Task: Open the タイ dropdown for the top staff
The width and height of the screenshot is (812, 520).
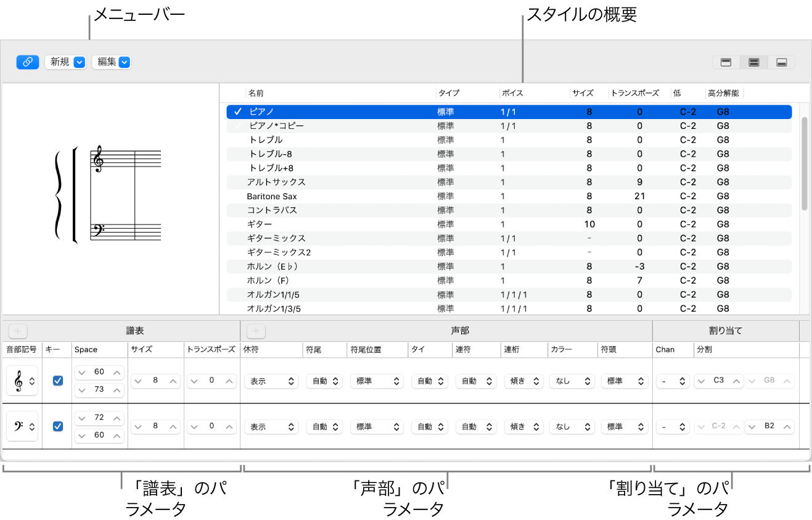Action: 430,381
